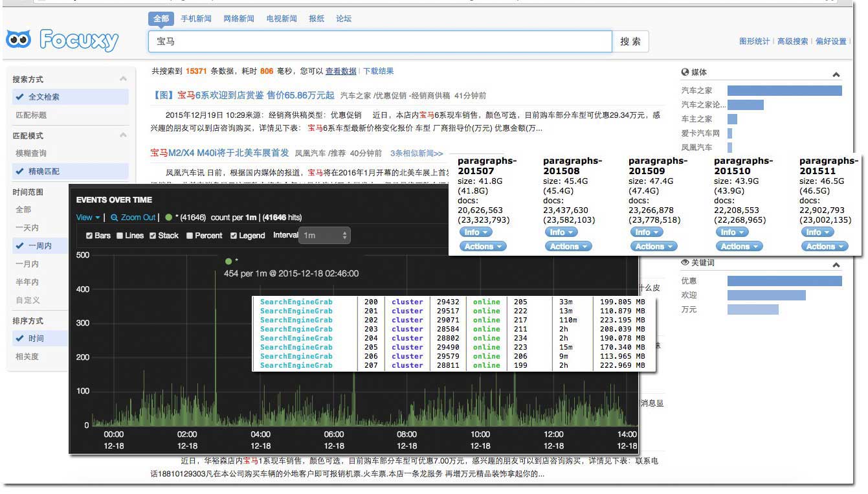Click the green legend dot for * (41646)

(x=168, y=218)
